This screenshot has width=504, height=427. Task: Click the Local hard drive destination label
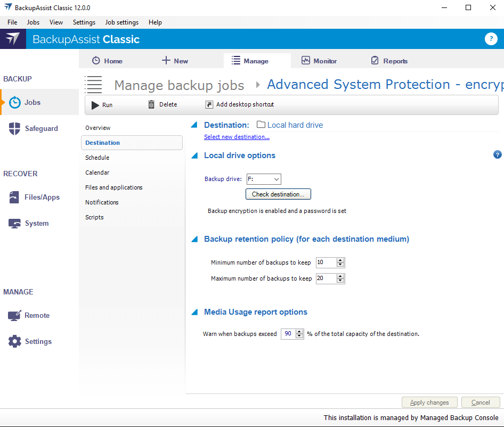click(x=295, y=125)
